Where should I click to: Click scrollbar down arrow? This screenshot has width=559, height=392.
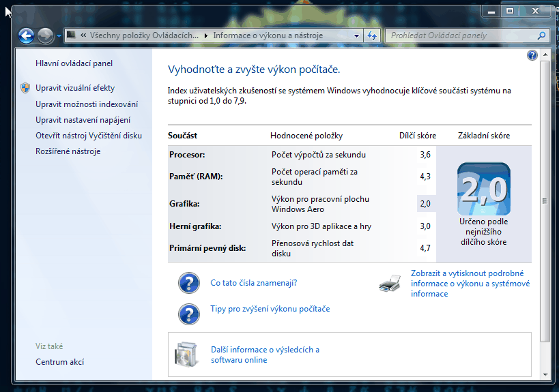coord(545,374)
